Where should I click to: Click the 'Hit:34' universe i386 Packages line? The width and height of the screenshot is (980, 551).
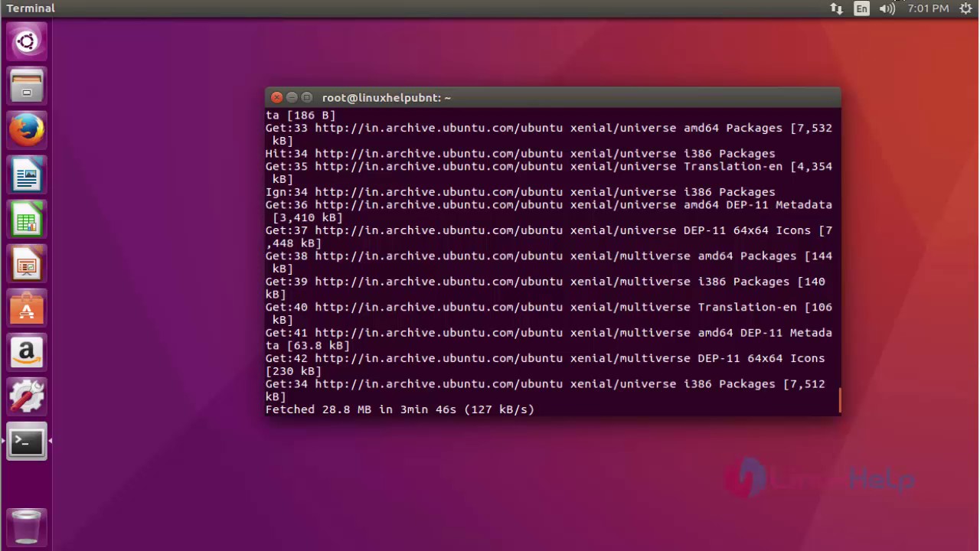521,154
